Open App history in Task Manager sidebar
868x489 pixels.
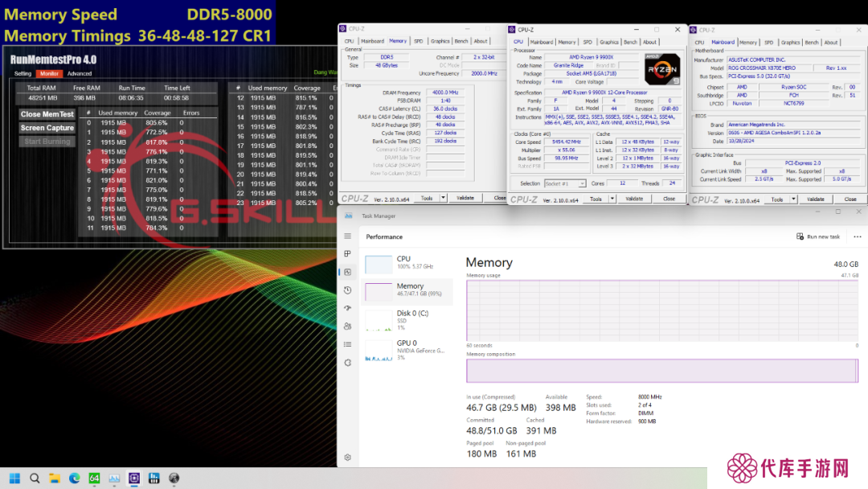348,290
